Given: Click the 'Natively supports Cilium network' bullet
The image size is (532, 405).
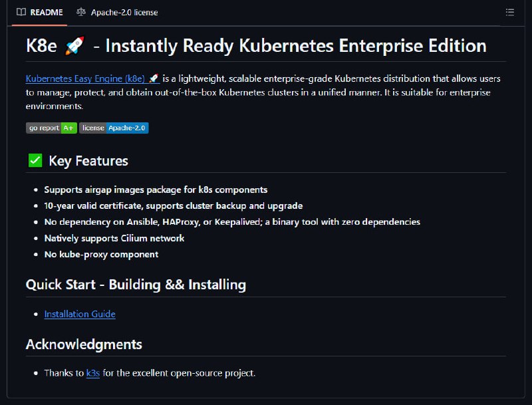Looking at the screenshot, I should pyautogui.click(x=114, y=238).
